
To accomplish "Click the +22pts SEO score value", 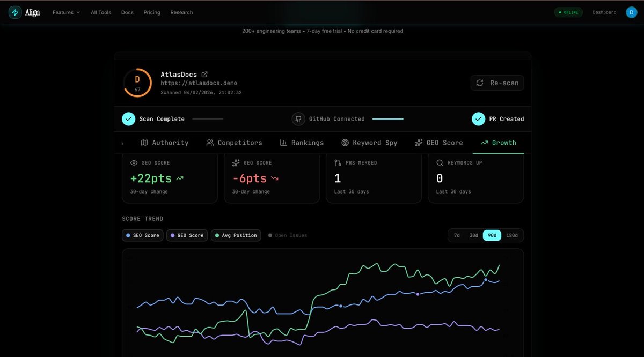I will tap(151, 178).
